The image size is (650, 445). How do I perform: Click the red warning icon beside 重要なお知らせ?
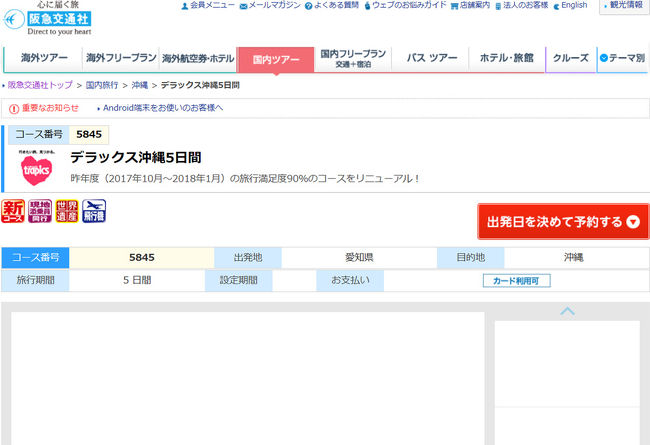pos(14,109)
